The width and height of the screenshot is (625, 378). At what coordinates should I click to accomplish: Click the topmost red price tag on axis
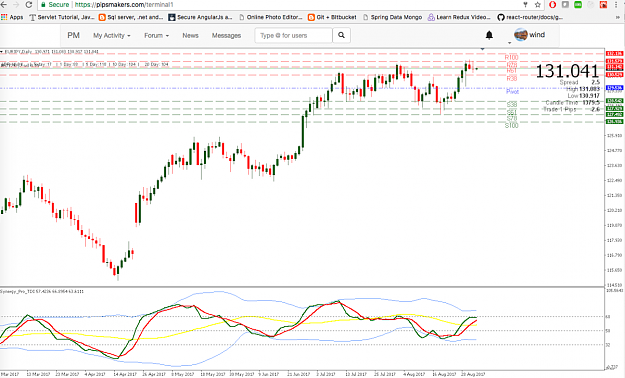click(x=614, y=53)
